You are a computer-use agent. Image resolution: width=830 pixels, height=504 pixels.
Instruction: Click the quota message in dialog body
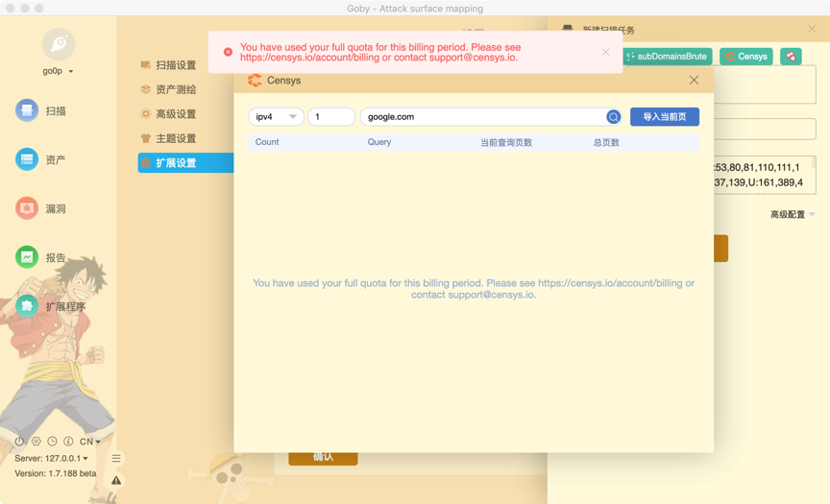[x=474, y=289]
